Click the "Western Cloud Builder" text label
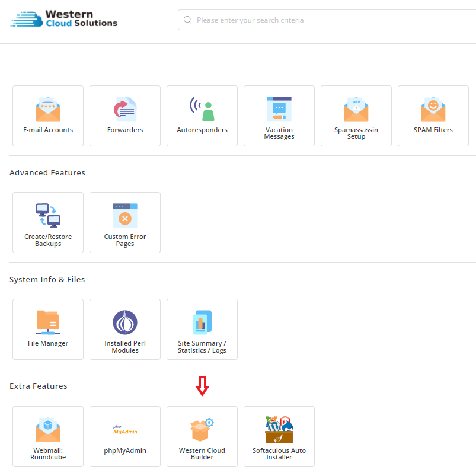This screenshot has height=473, width=476. (202, 454)
